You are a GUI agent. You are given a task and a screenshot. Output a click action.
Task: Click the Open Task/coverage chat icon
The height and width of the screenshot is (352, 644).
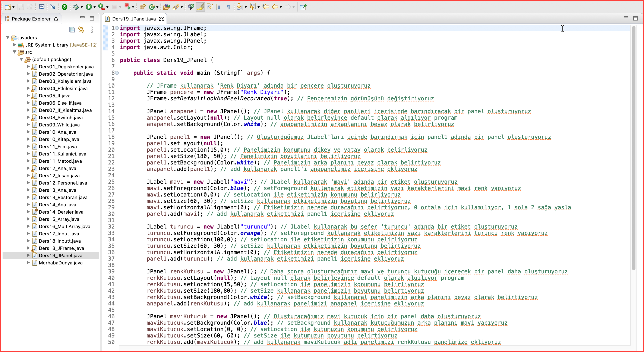(191, 7)
